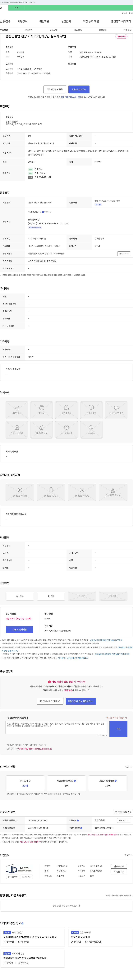The image size is (133, 980).
Task: Select the 건물 내부 경사로 icon
Action: (x=113, y=492)
